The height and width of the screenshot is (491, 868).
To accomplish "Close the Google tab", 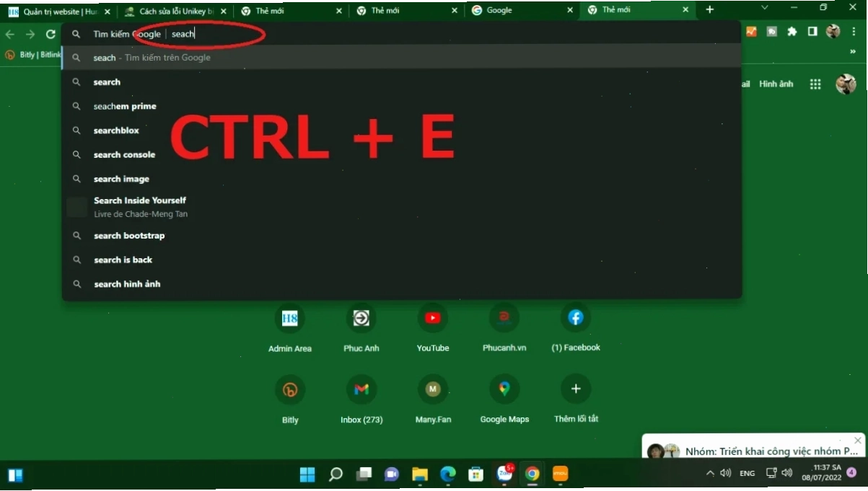I will (570, 11).
